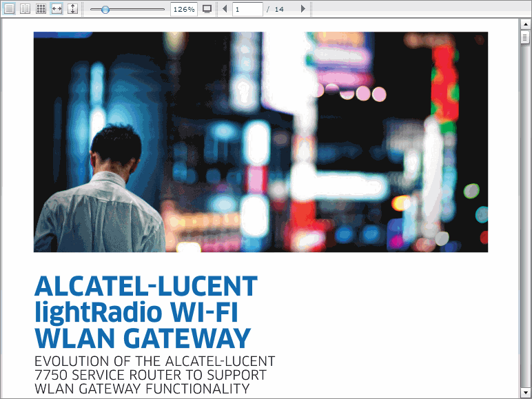
Task: Click the vertical scrollbar thumb
Action: point(525,37)
